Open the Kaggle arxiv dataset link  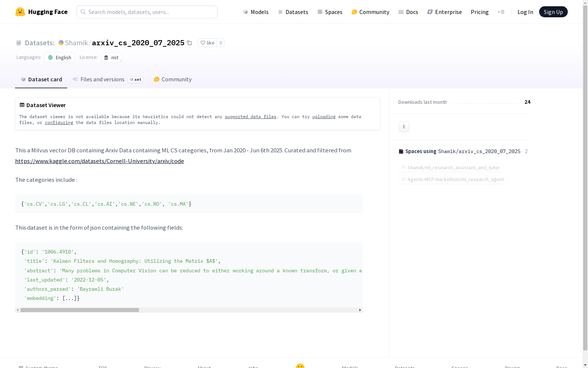(x=100, y=161)
